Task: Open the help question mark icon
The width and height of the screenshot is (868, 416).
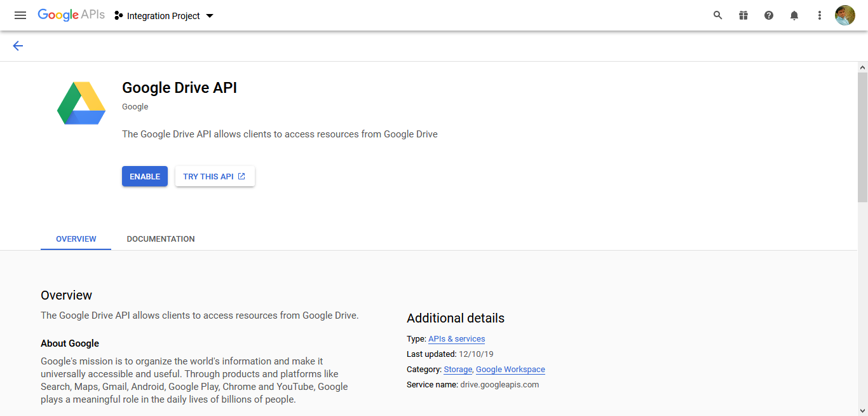Action: 769,15
